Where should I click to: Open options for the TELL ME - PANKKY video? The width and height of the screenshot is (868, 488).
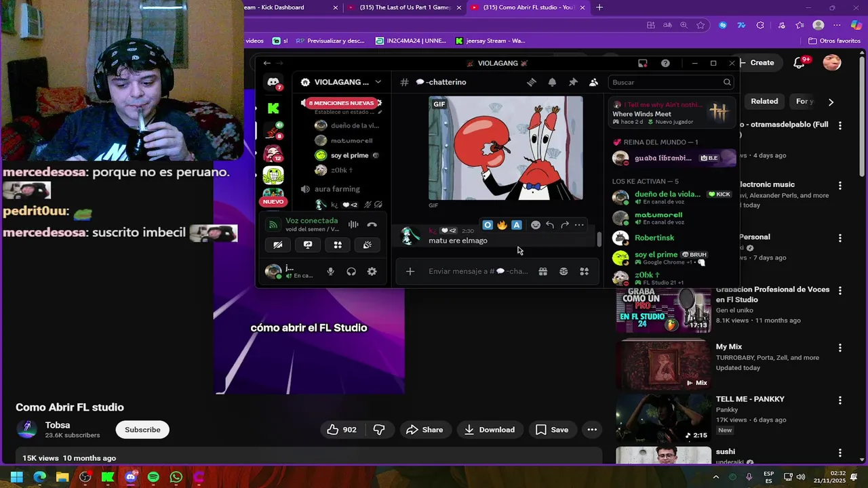[840, 401]
